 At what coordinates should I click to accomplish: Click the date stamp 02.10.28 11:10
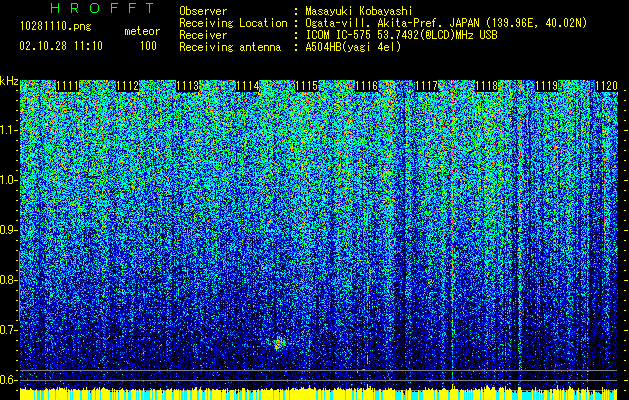tap(61, 46)
